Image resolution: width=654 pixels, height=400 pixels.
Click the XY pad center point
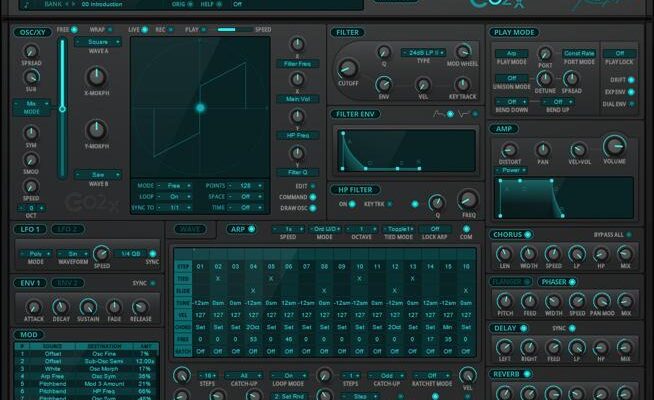pyautogui.click(x=200, y=108)
